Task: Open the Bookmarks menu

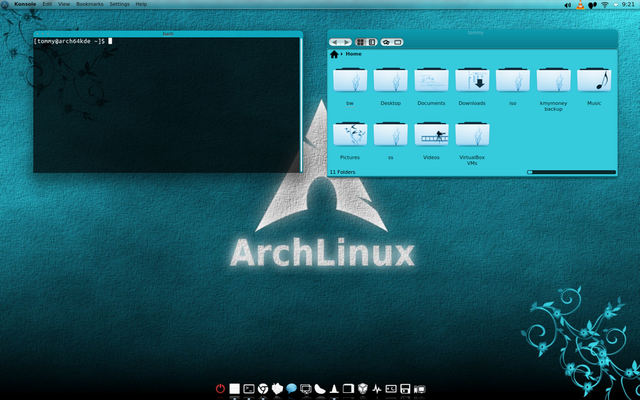Action: pos(90,4)
